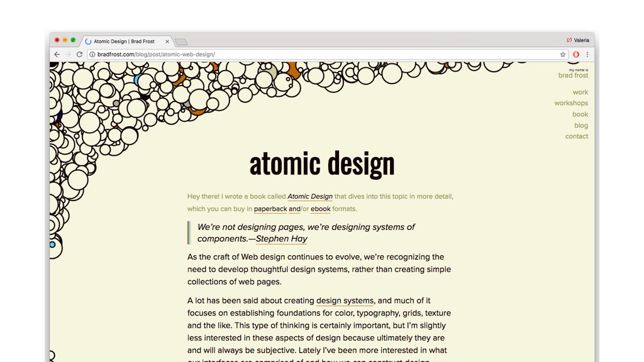Bookmark this page with the star icon
The width and height of the screenshot is (644, 362).
point(563,54)
